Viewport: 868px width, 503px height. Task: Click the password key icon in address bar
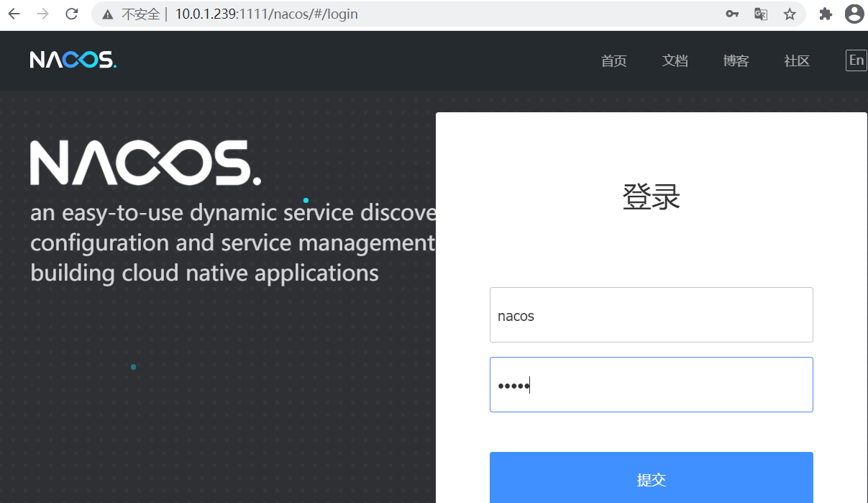coord(732,14)
